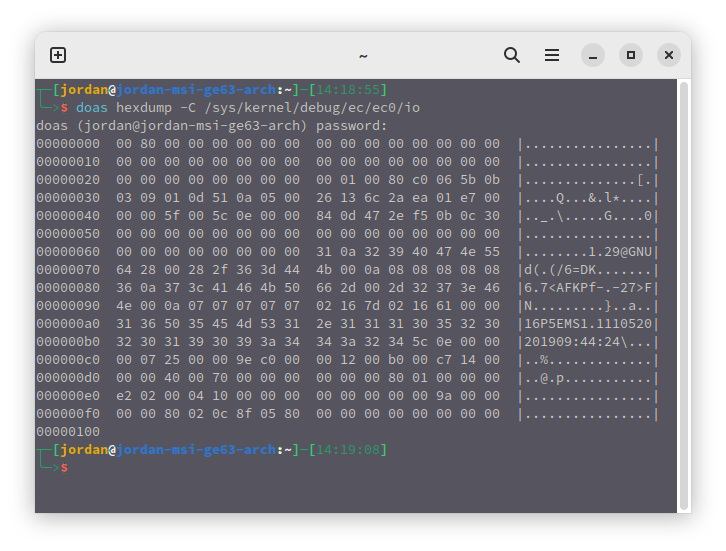Click offset 00000020 in hexdump

[68, 180]
